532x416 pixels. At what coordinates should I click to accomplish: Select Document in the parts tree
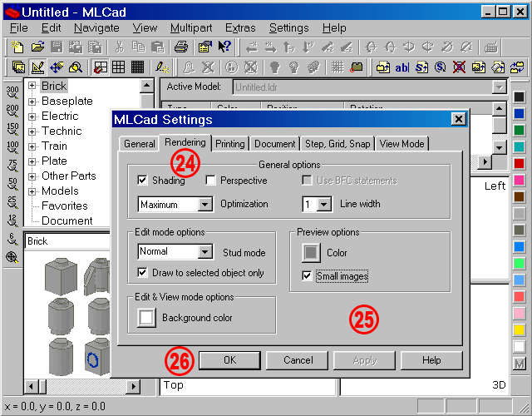pos(66,220)
